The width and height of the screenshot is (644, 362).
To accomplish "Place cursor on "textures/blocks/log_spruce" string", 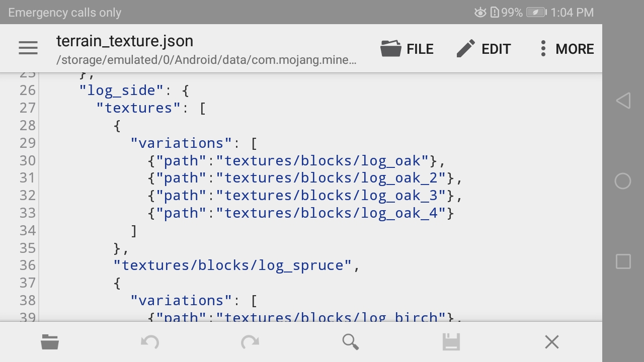I will 232,265.
